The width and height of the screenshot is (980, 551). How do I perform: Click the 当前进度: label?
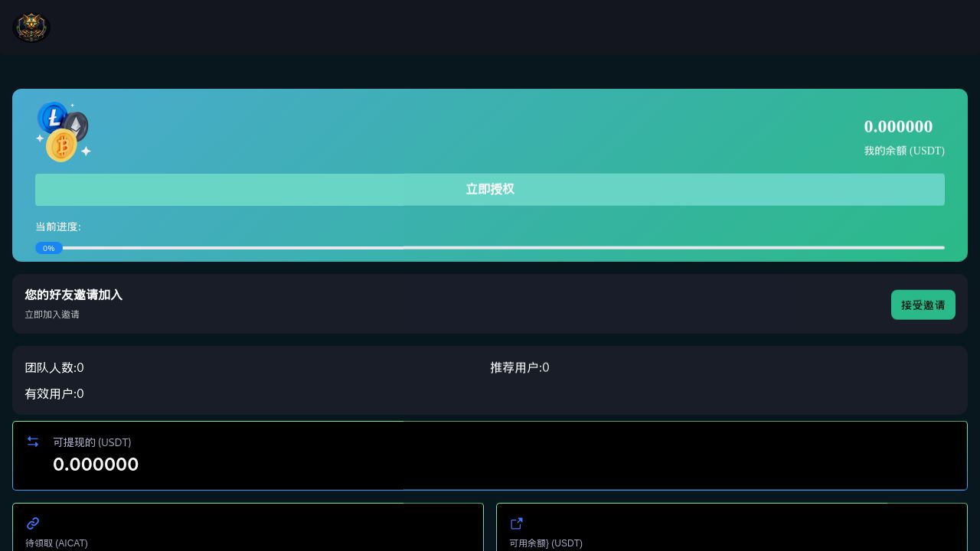[58, 227]
